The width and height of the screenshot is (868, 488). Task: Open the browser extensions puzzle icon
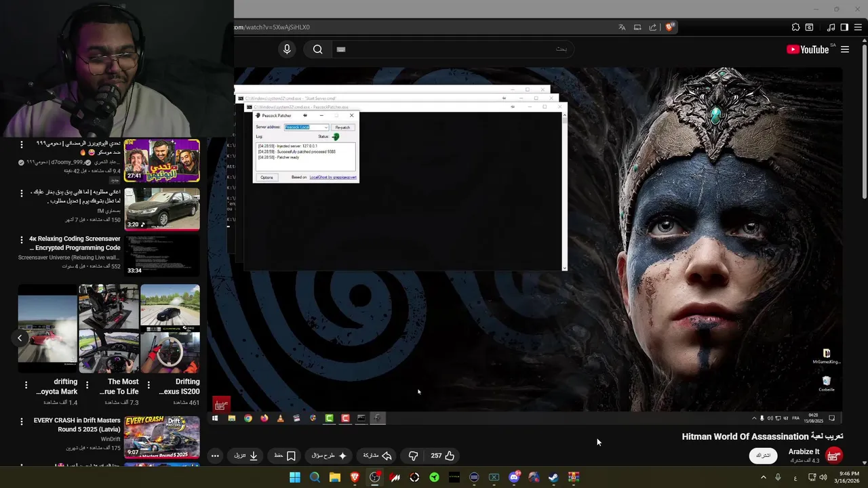pyautogui.click(x=795, y=27)
